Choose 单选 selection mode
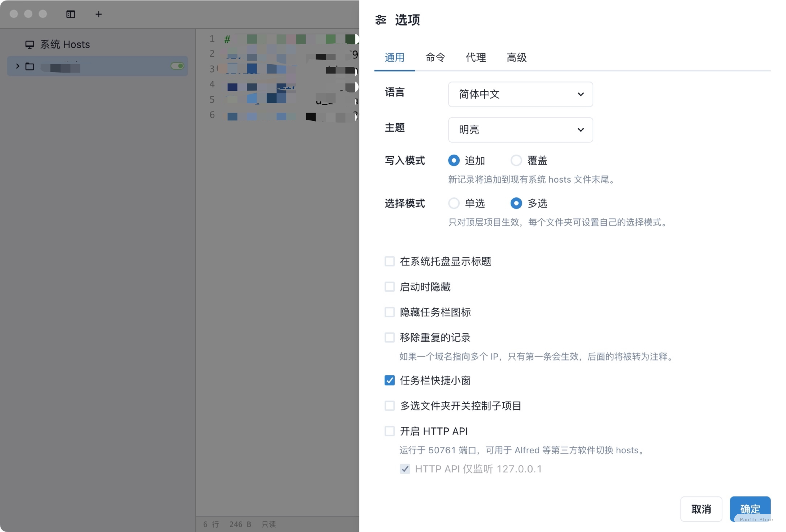This screenshot has width=786, height=532. click(454, 203)
